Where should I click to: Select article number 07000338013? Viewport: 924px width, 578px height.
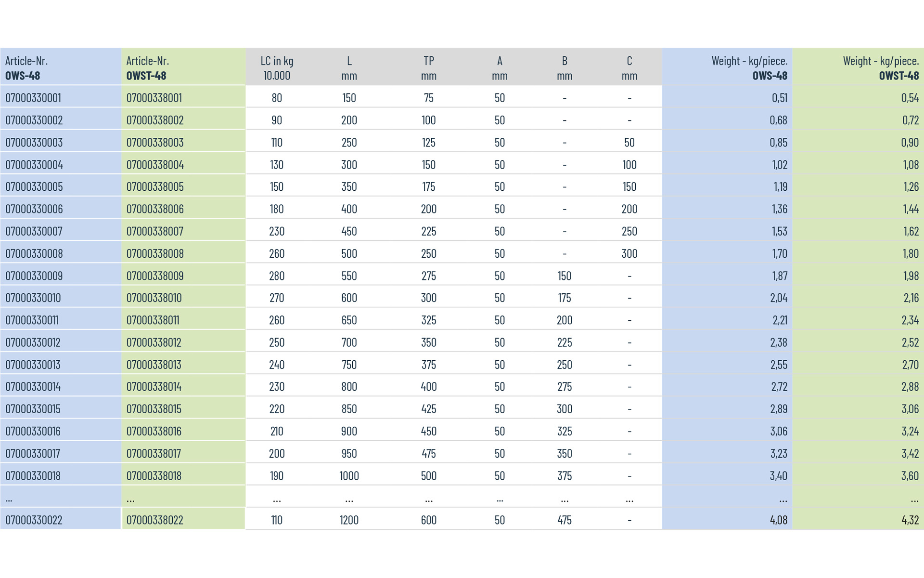pos(154,365)
